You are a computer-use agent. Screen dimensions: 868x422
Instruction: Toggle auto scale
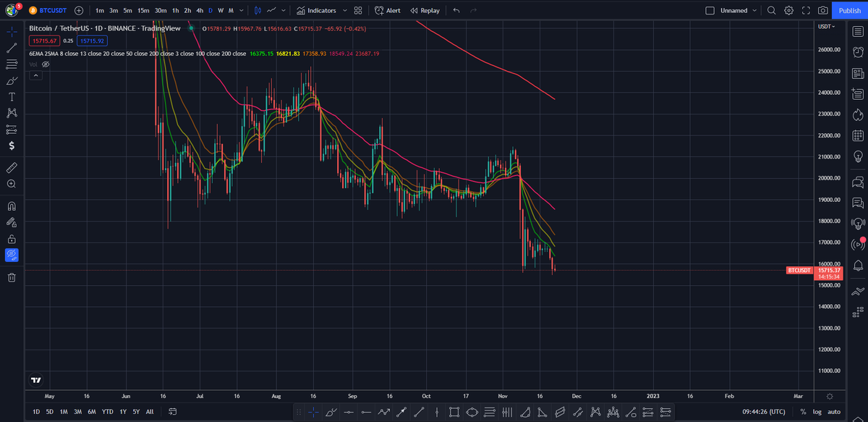tap(834, 412)
